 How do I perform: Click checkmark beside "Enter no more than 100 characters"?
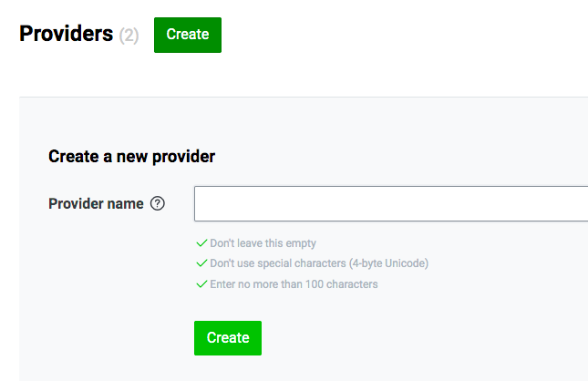click(x=201, y=284)
